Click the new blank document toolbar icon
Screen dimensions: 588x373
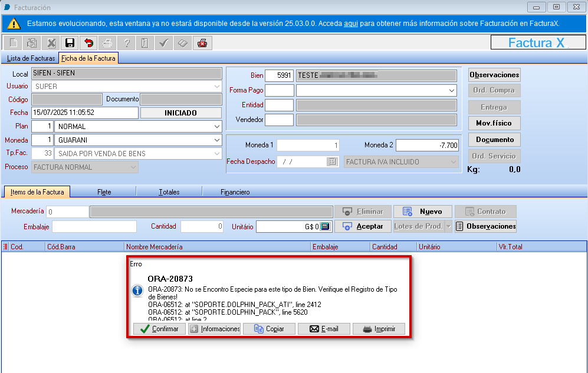(13, 43)
